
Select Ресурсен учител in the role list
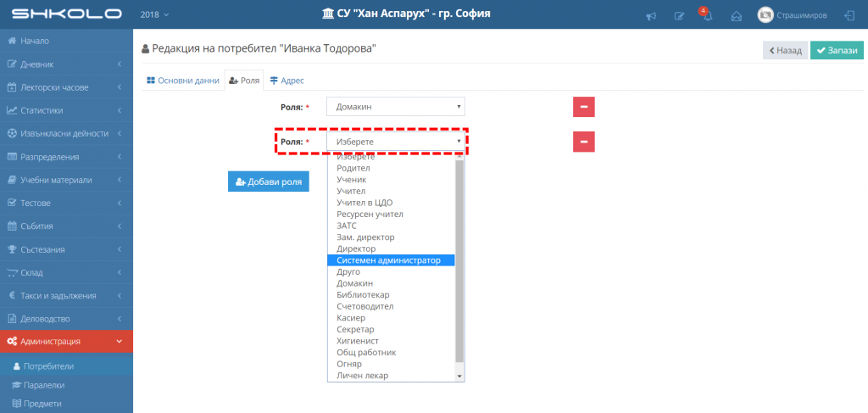click(x=391, y=214)
